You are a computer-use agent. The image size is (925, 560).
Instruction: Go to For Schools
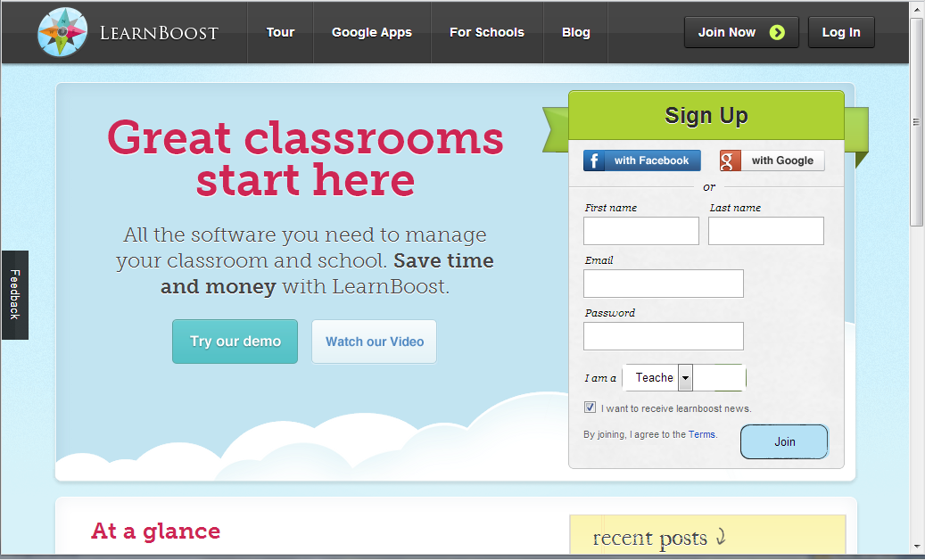pyautogui.click(x=487, y=32)
